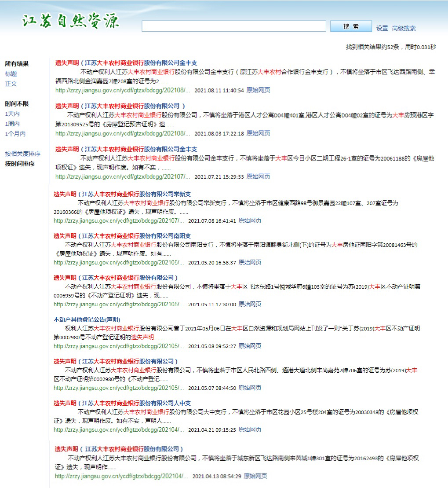The image size is (448, 488).
Task: Click timestamp 2021.07.08 16:41:41
Action: click(212, 221)
